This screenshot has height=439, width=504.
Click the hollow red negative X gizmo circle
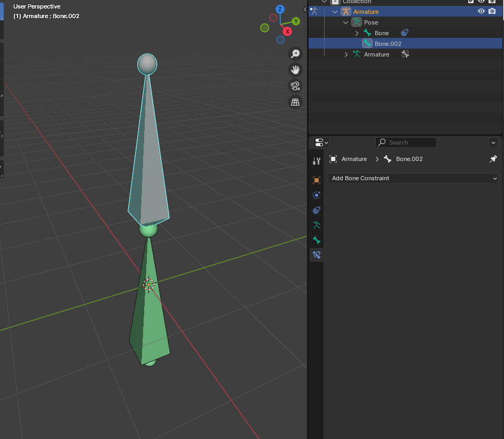point(273,18)
